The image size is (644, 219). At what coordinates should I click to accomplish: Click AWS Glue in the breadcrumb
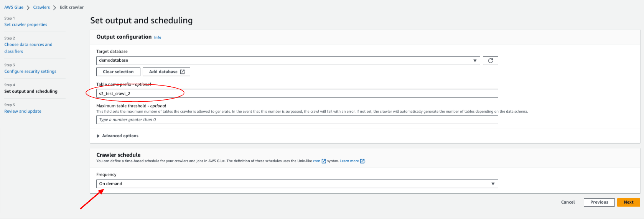tap(14, 7)
